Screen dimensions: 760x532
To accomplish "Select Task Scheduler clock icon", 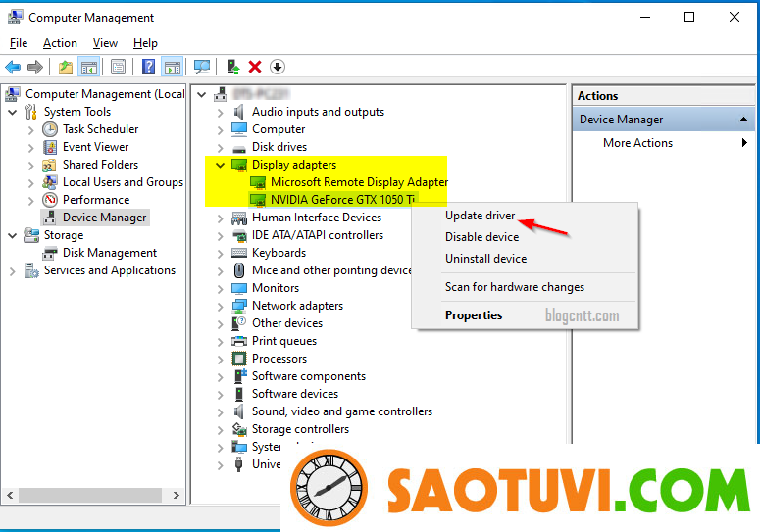I will pos(50,129).
